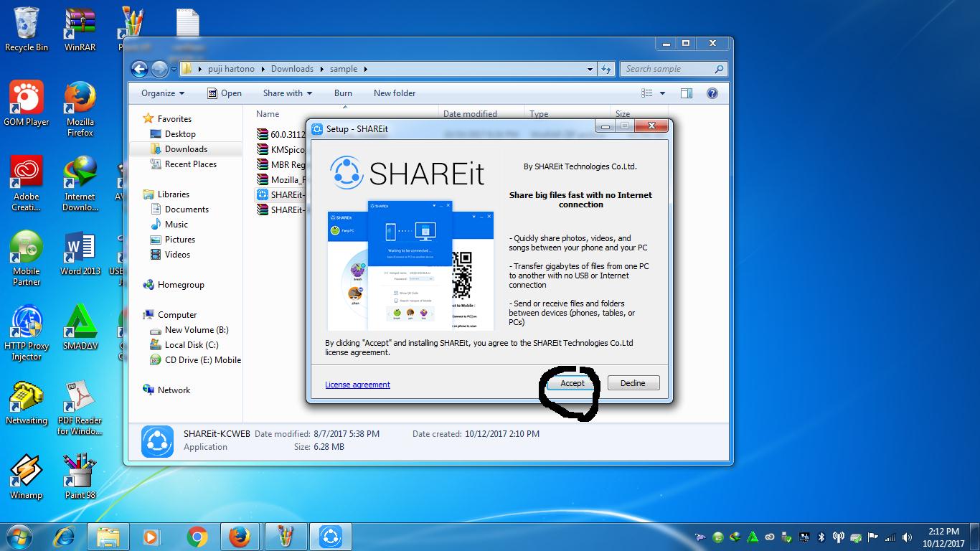Open Explorer Help with the question mark
The image size is (980, 551).
point(712,93)
